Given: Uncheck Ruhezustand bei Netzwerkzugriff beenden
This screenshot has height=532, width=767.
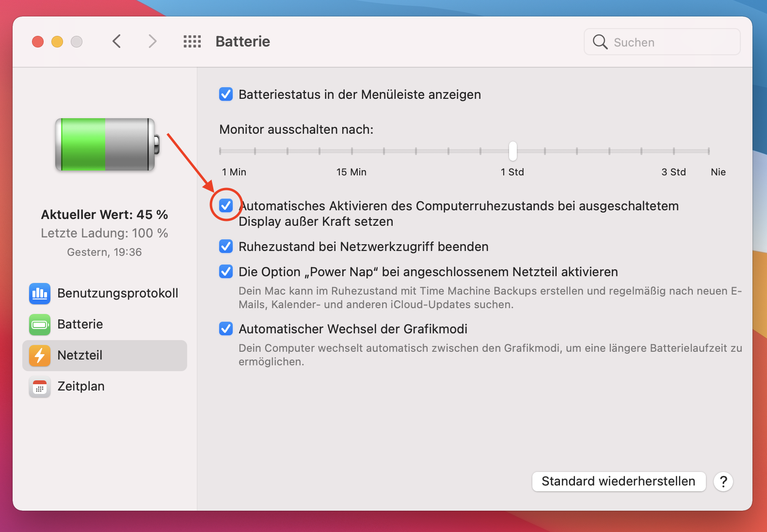Looking at the screenshot, I should [x=226, y=246].
